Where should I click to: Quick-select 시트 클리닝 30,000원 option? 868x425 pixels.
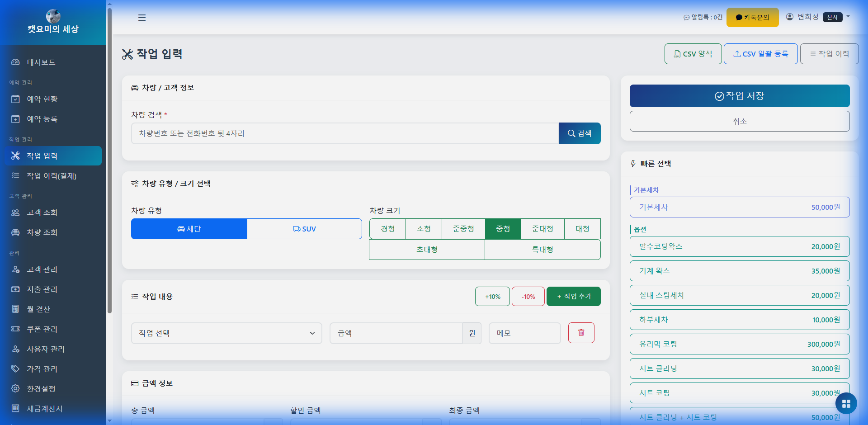click(x=740, y=368)
